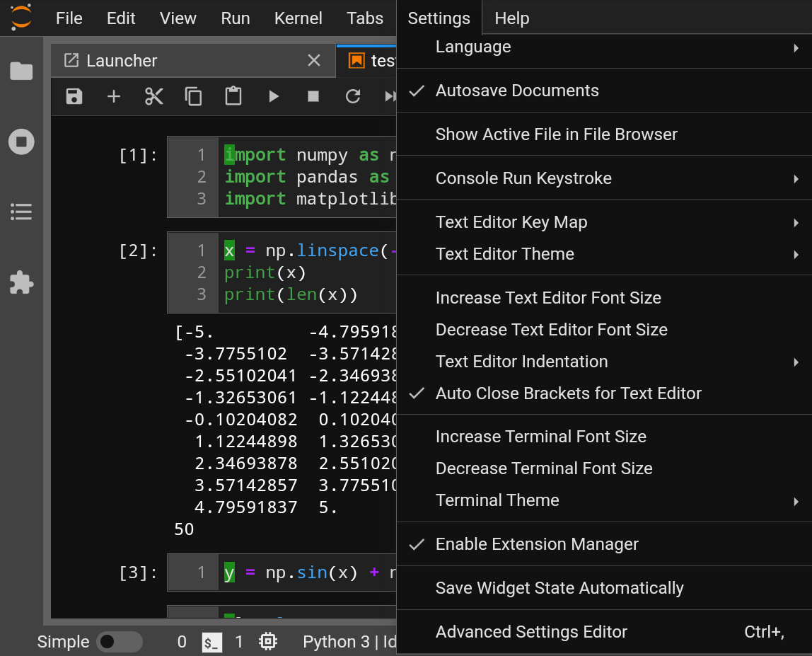
Task: Paste cells from the clipboard icon
Action: point(233,96)
